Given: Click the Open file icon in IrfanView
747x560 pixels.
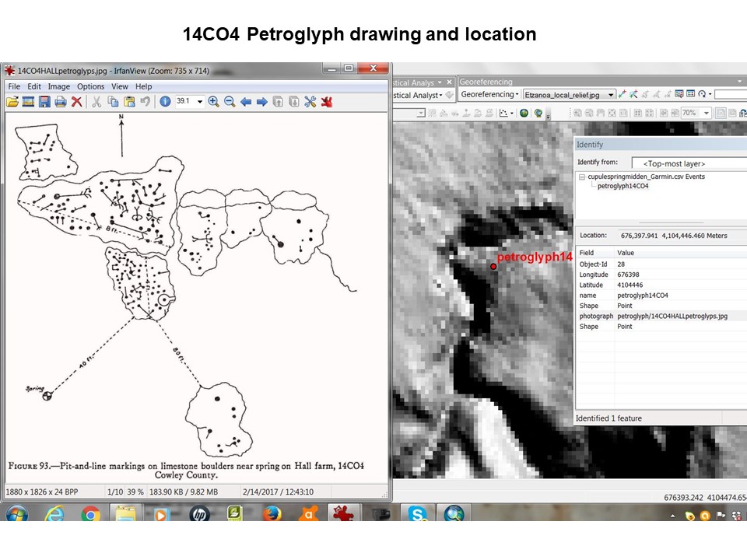Looking at the screenshot, I should click(12, 101).
